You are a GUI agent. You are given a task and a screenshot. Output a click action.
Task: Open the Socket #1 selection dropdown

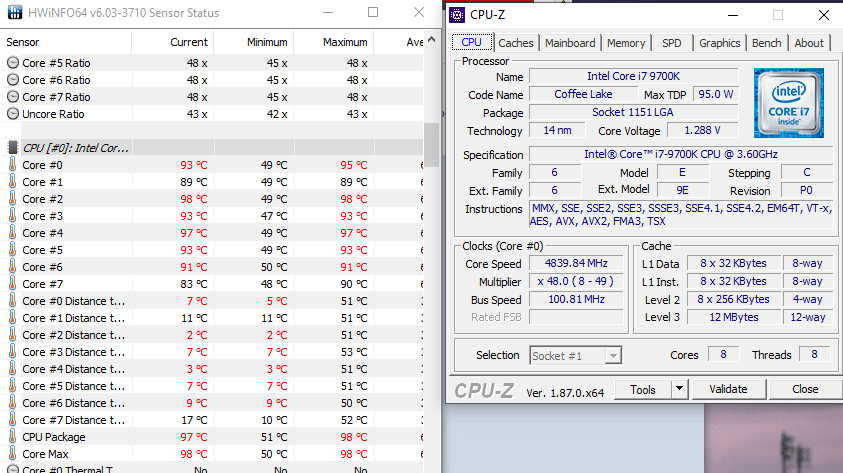576,355
